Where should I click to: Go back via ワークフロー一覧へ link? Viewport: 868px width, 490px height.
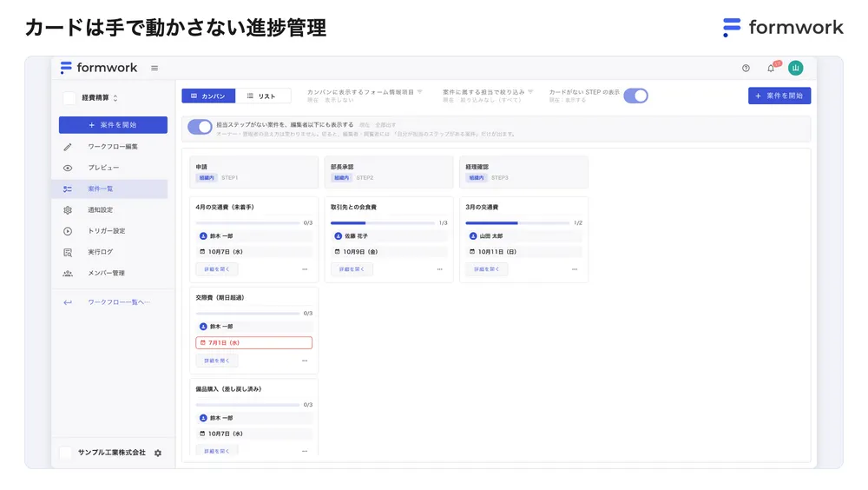[119, 302]
